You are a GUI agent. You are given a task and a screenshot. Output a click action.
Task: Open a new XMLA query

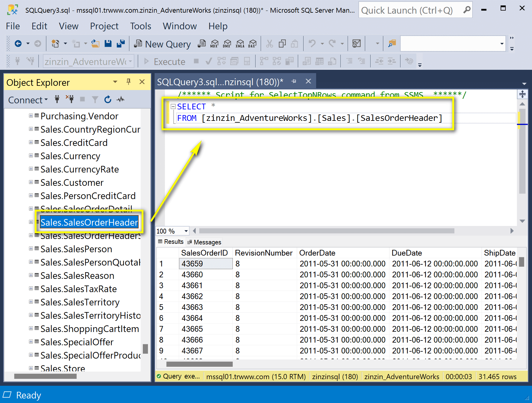tap(240, 44)
